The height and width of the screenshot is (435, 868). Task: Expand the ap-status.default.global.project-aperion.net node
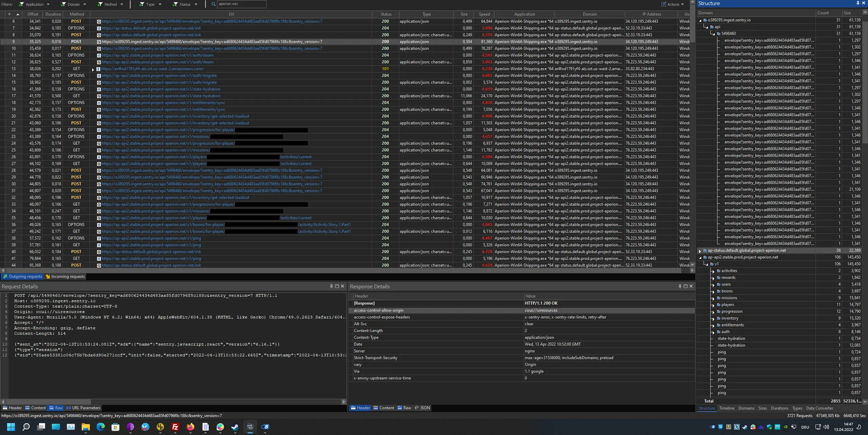point(700,251)
